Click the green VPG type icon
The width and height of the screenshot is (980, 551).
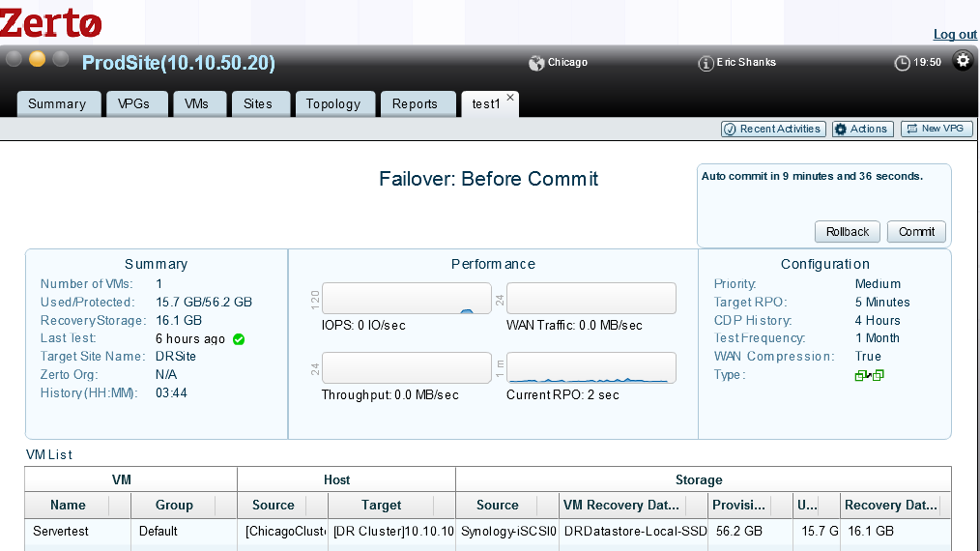869,375
